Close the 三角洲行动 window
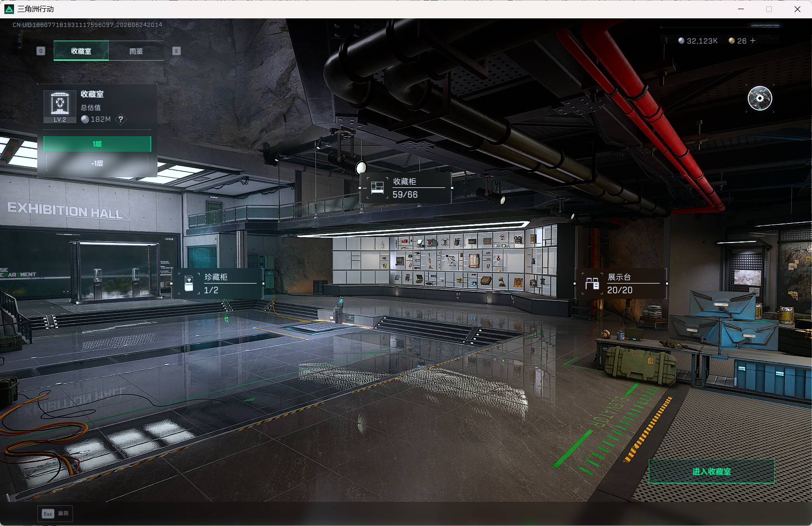The width and height of the screenshot is (812, 526). click(x=797, y=9)
